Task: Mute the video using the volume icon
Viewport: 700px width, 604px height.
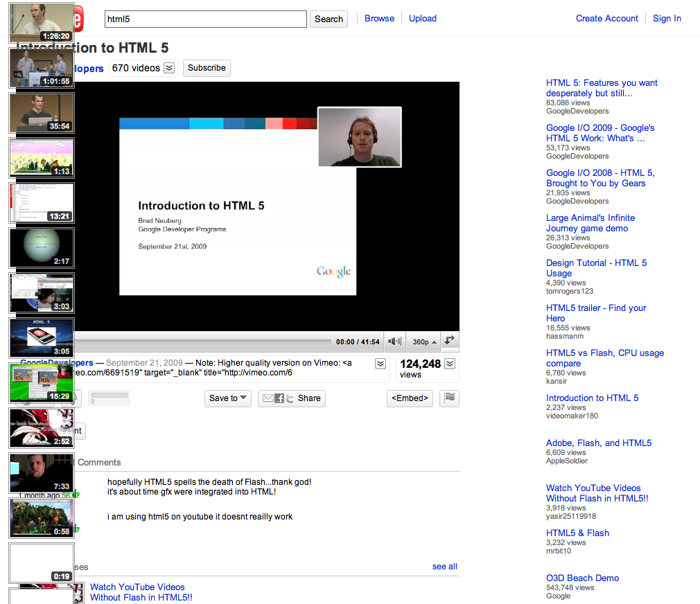Action: point(394,341)
